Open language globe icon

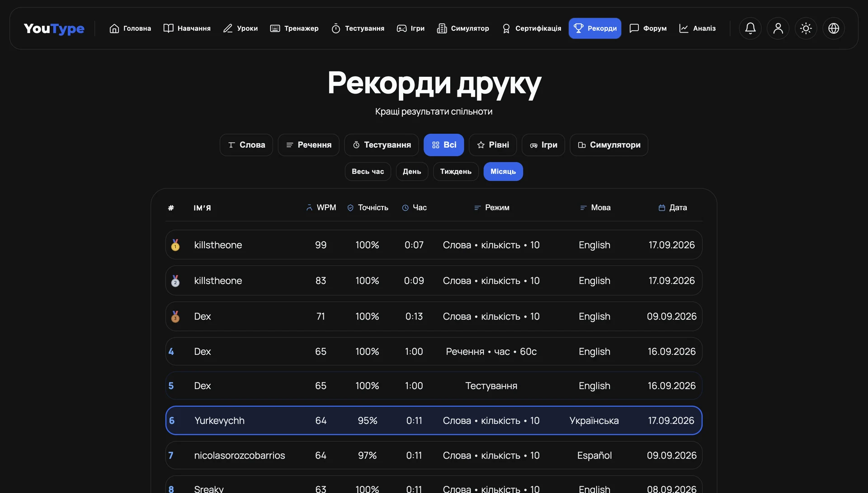point(834,28)
